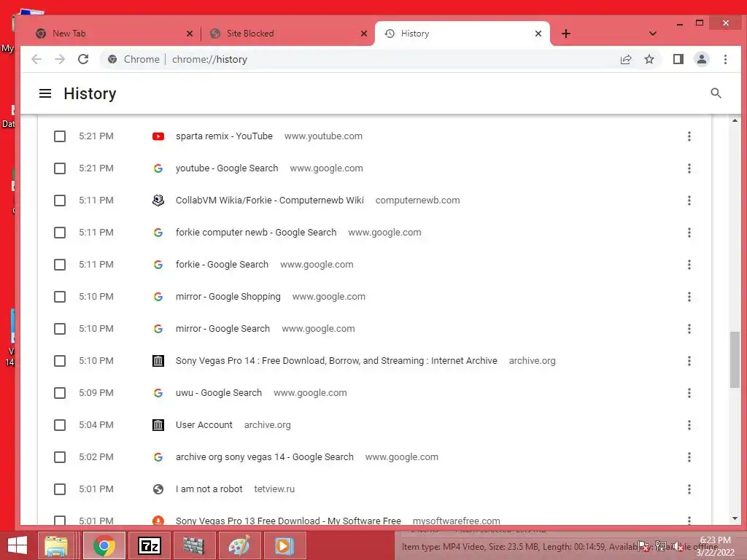Reload the page with the refresh icon
Screen dimensions: 747x560
coord(83,59)
